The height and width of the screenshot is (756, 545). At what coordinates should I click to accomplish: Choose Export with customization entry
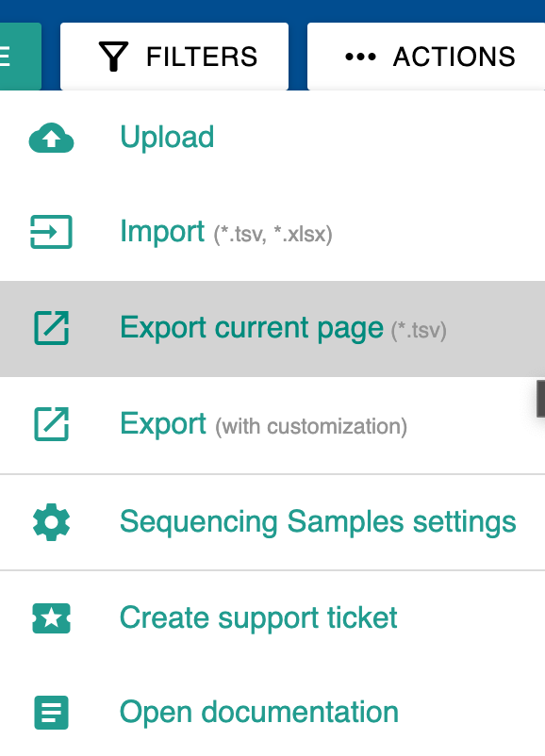click(x=272, y=424)
